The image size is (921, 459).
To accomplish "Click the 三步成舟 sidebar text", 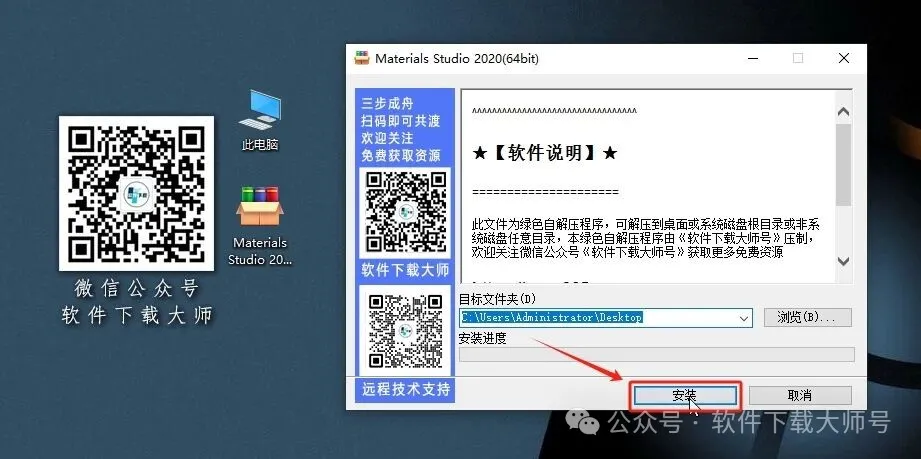I will 388,103.
